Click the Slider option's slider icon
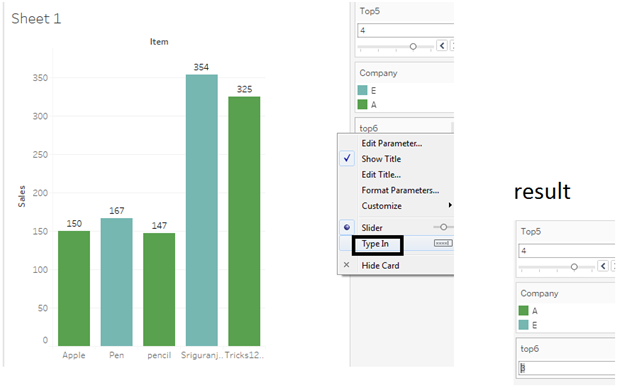 [443, 227]
